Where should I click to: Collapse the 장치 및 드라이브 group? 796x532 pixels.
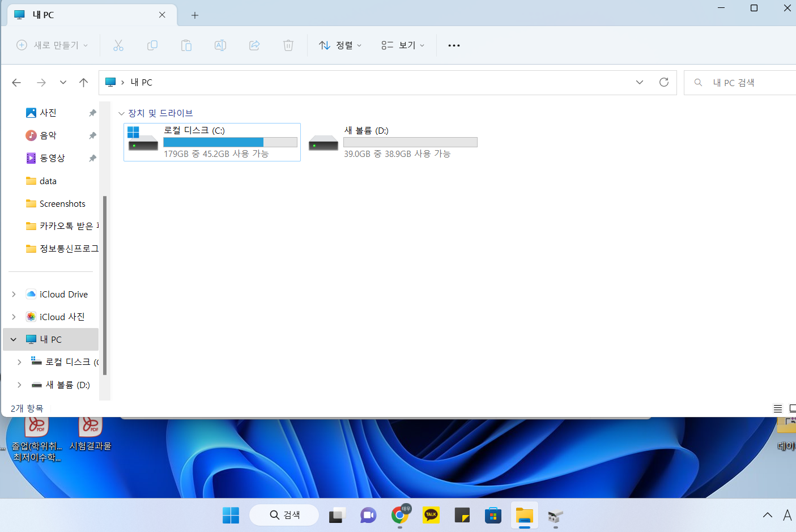(121, 114)
